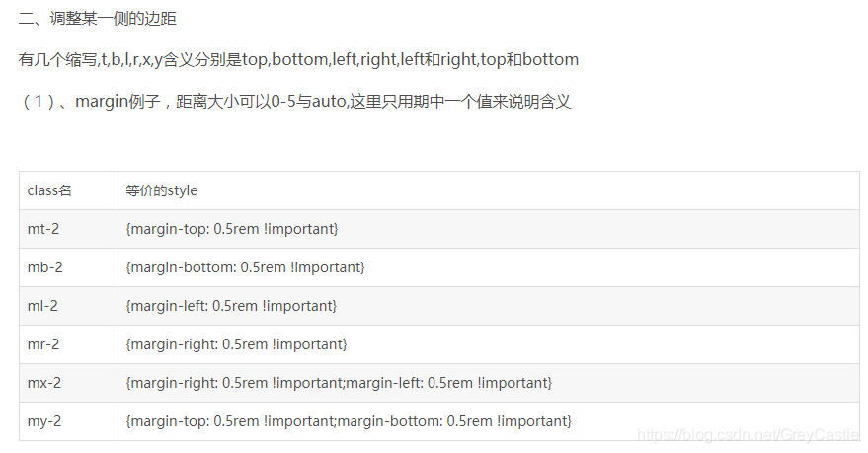Image resolution: width=868 pixels, height=453 pixels.
Task: Click the margin-left 0.5rem style text
Action: [231, 306]
